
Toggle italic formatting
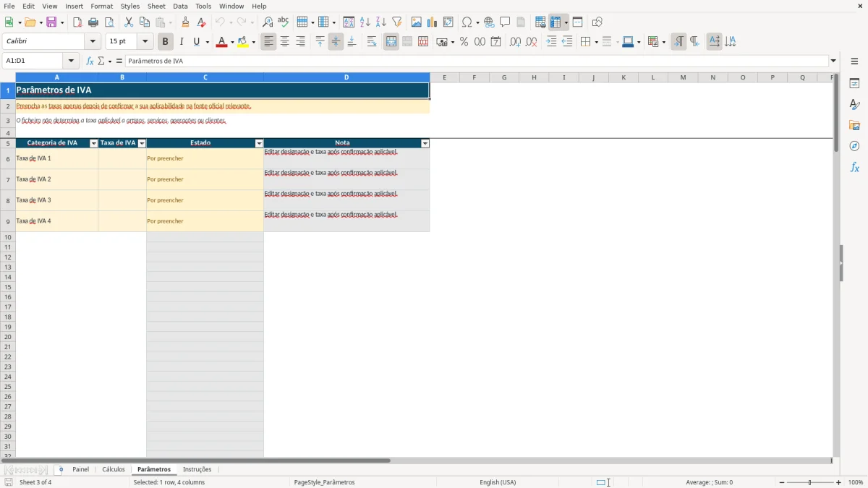point(182,42)
